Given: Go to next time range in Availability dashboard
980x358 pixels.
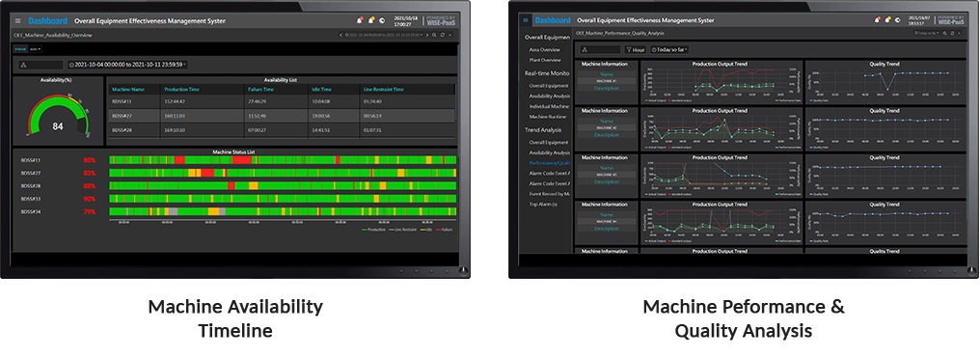Looking at the screenshot, I should [427, 35].
